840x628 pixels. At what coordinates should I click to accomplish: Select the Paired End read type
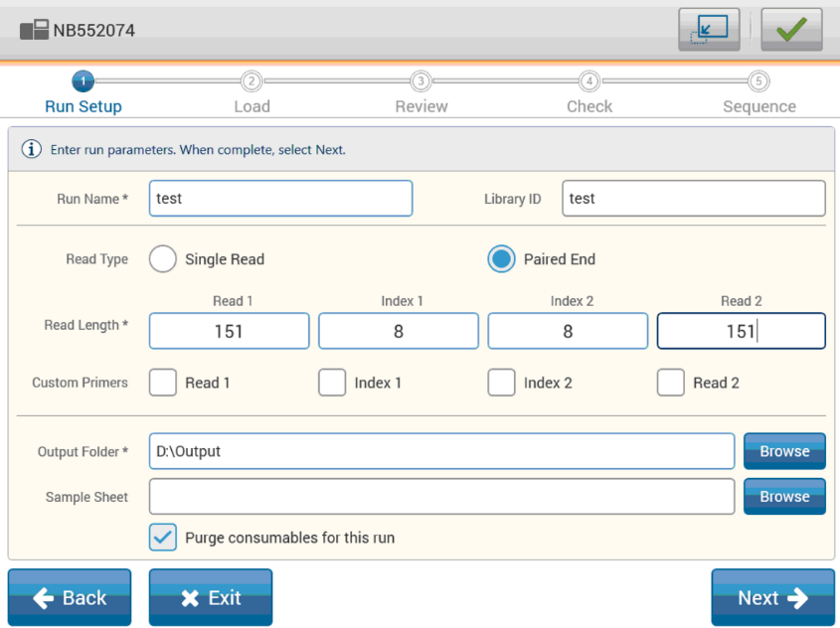point(502,259)
